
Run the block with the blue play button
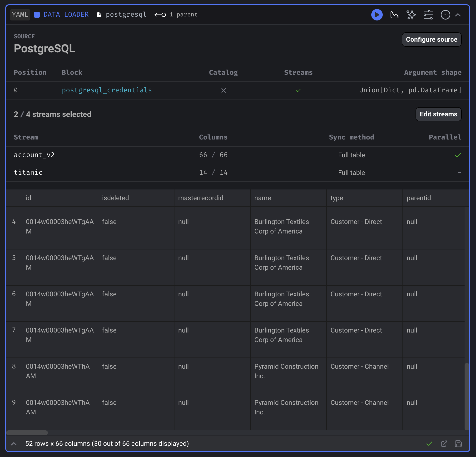pyautogui.click(x=377, y=15)
